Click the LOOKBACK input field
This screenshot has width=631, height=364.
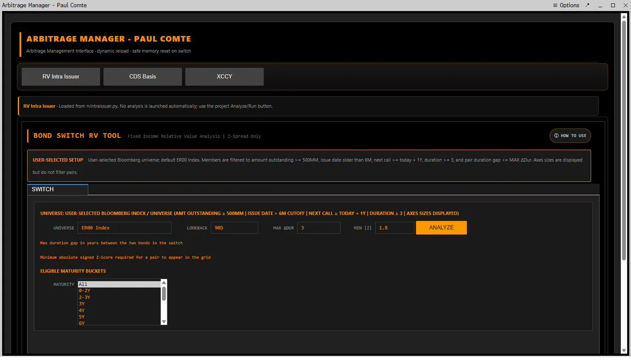pyautogui.click(x=234, y=227)
